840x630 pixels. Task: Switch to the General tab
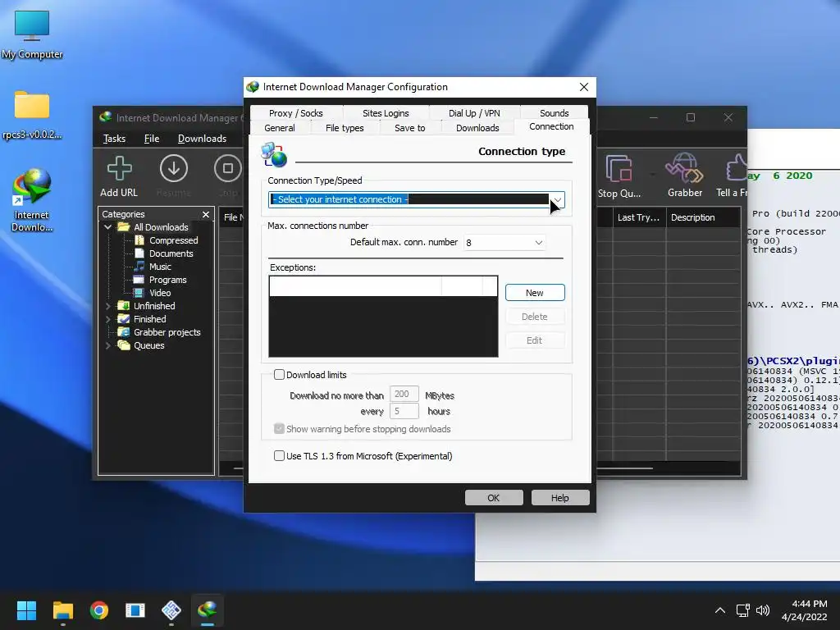[279, 128]
